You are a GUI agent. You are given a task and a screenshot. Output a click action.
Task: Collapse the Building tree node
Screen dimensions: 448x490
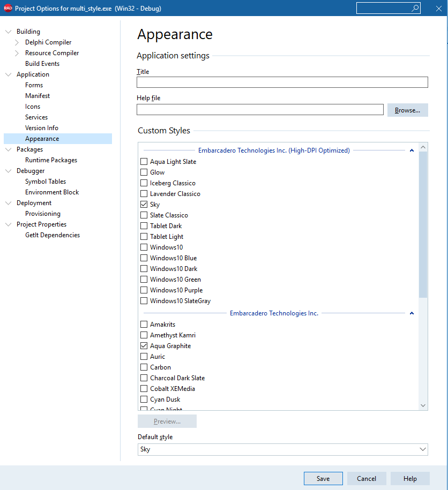[x=9, y=32]
